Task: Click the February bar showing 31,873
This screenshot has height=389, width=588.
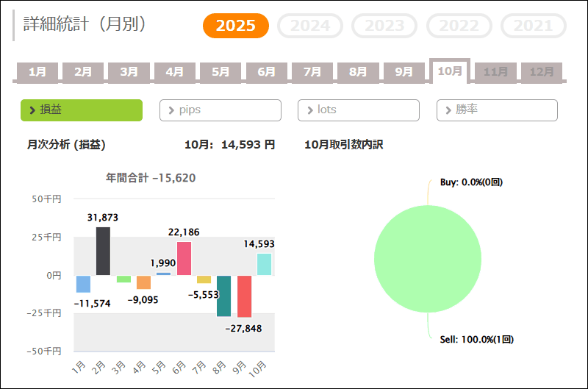Action: tap(104, 251)
